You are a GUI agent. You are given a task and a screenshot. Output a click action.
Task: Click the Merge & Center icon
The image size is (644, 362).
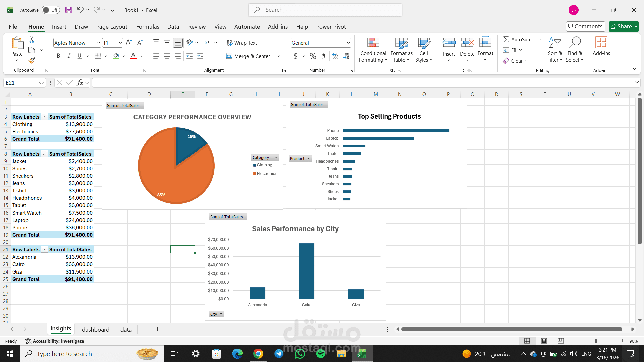pos(229,56)
